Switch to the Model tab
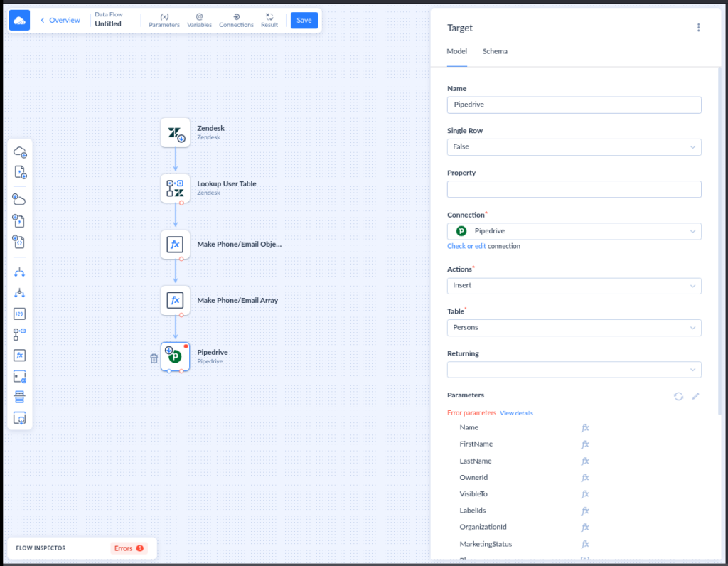728x566 pixels. [x=457, y=51]
